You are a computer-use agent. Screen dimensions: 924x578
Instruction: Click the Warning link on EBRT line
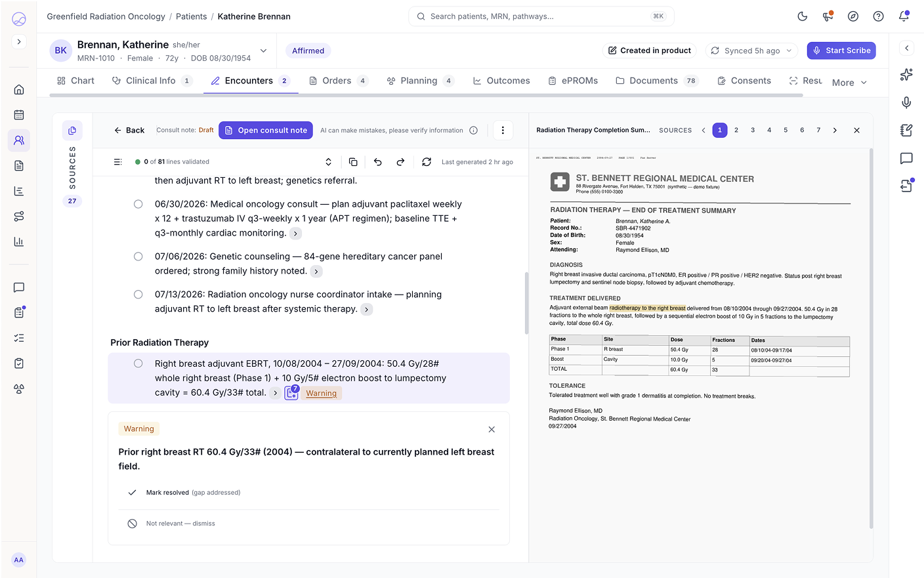(322, 393)
